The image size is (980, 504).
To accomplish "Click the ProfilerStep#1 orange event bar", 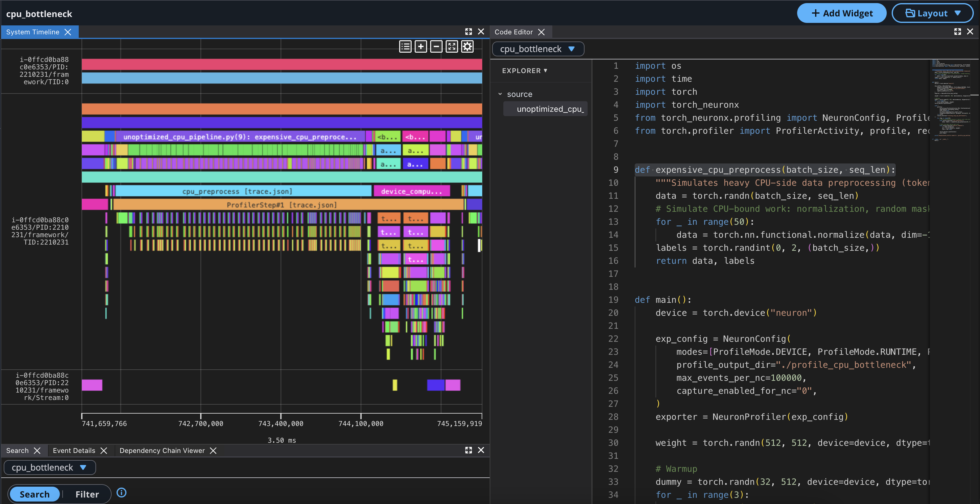I will click(288, 205).
